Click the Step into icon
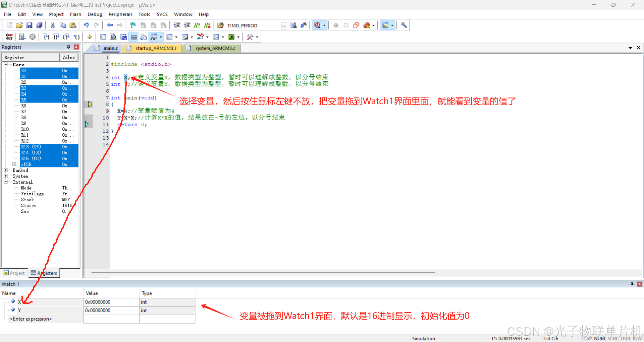Screen dimensions: 644x342 point(47,37)
